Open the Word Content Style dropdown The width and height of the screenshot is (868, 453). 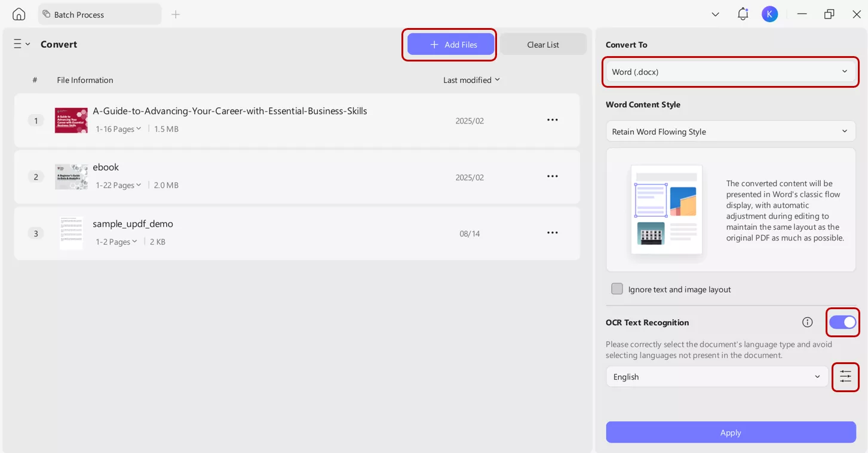click(730, 131)
